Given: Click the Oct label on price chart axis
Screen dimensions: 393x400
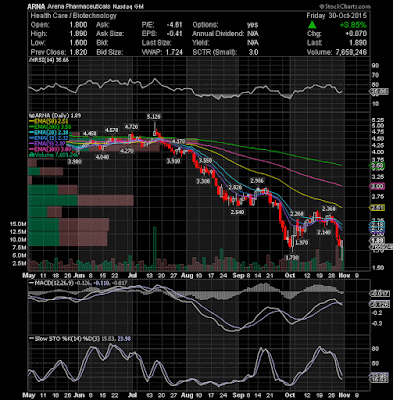Looking at the screenshot, I should coord(290,276).
